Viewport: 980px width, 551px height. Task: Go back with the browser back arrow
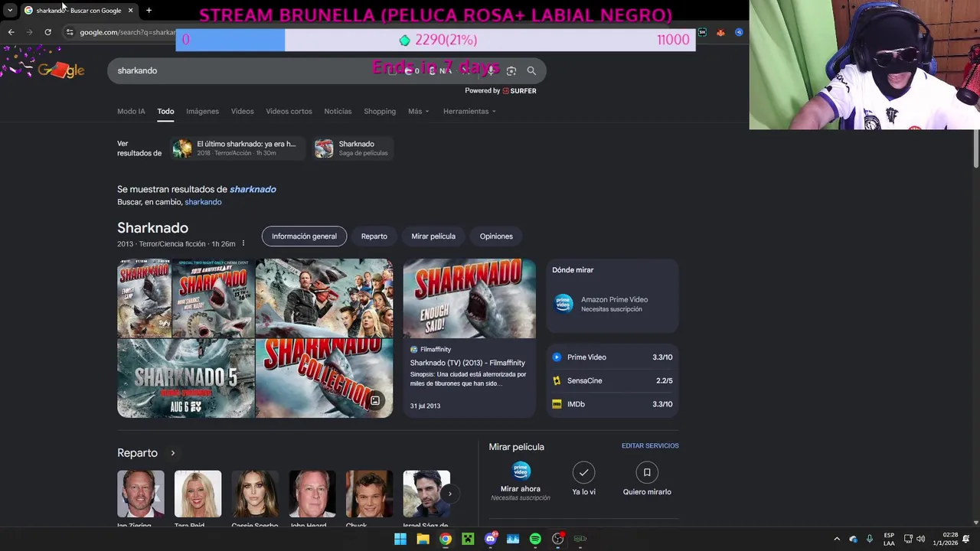tap(11, 32)
